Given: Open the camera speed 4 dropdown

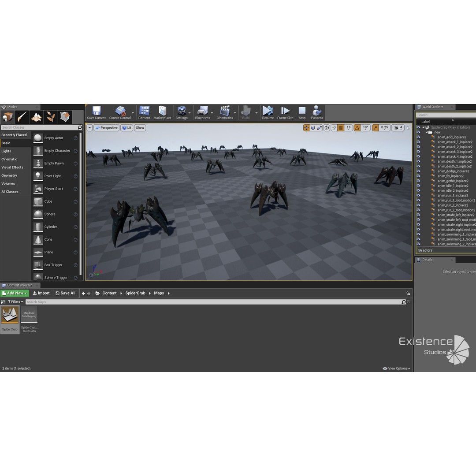Looking at the screenshot, I should [x=398, y=128].
